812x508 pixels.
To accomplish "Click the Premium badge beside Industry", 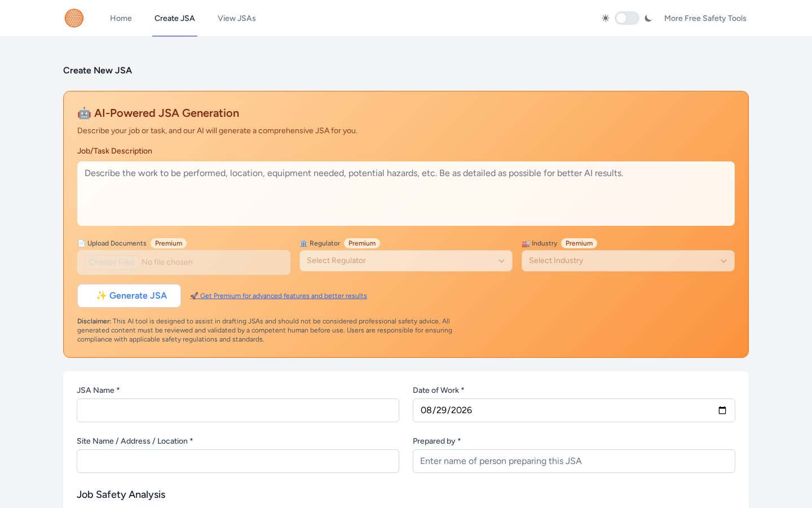I will pyautogui.click(x=579, y=243).
